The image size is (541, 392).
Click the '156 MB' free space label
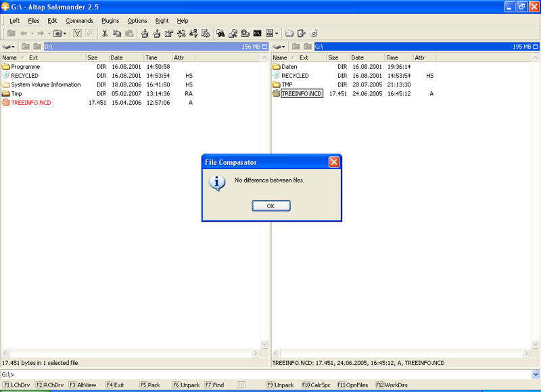(250, 47)
